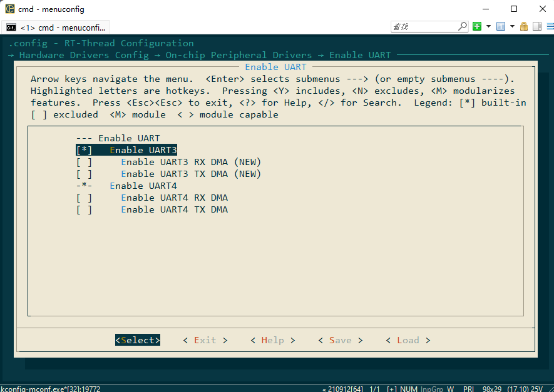Viewport: 554px width, 392px height.
Task: Click the active console number icon
Action: click(501, 26)
